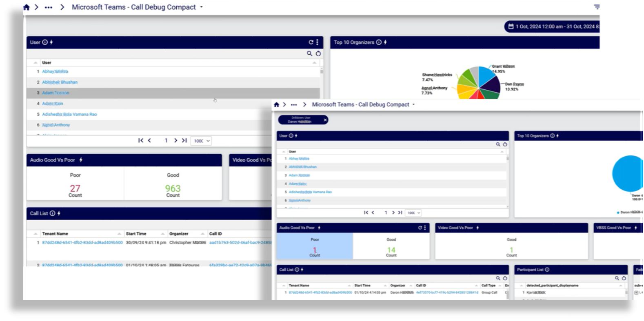The image size is (644, 321).
Task: Open Adishesha Bola Vamana Rao in front User table
Action: (310, 192)
